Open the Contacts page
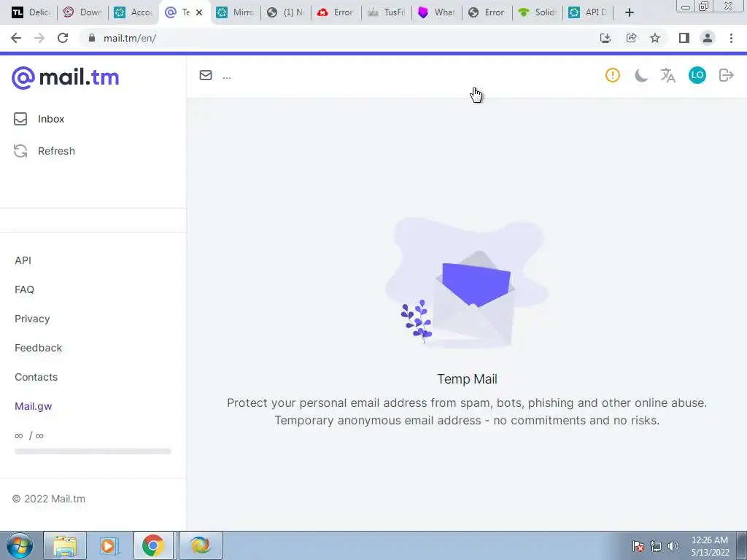Screen dimensions: 747x560 pyautogui.click(x=36, y=377)
